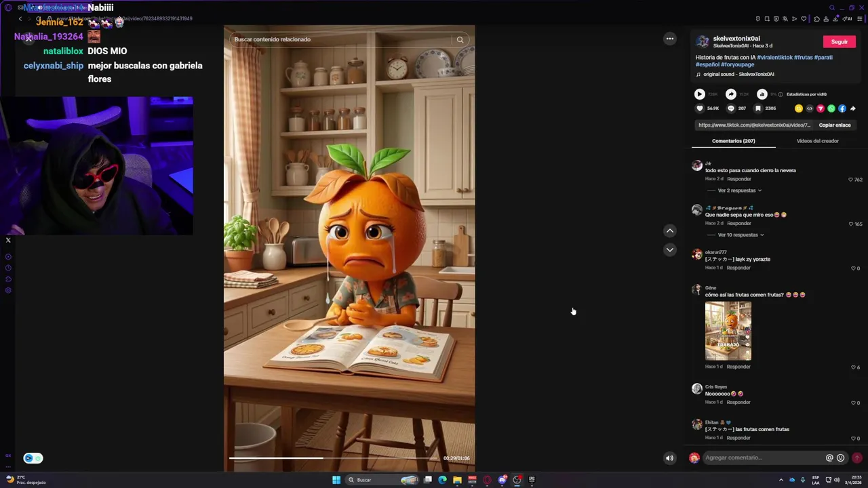This screenshot has height=488, width=868.
Task: Share to Facebook
Action: pyautogui.click(x=842, y=108)
